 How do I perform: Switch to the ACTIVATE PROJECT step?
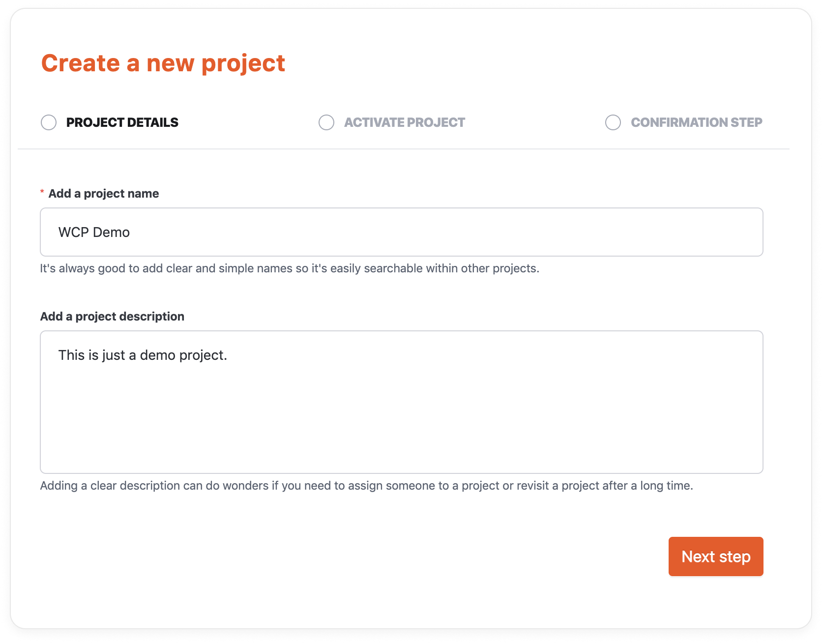point(404,122)
